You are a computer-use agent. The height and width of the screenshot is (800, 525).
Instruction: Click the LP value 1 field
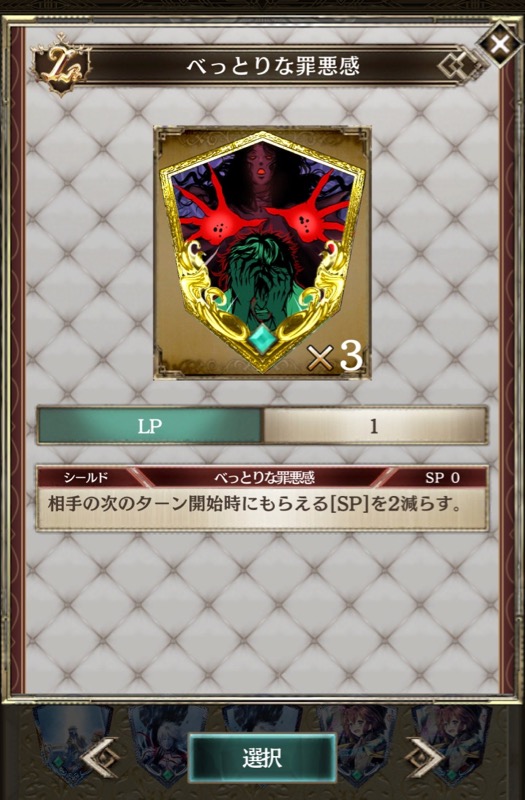[x=374, y=426]
